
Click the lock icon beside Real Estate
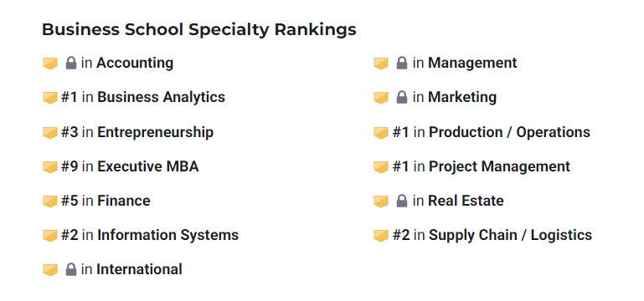tap(402, 201)
